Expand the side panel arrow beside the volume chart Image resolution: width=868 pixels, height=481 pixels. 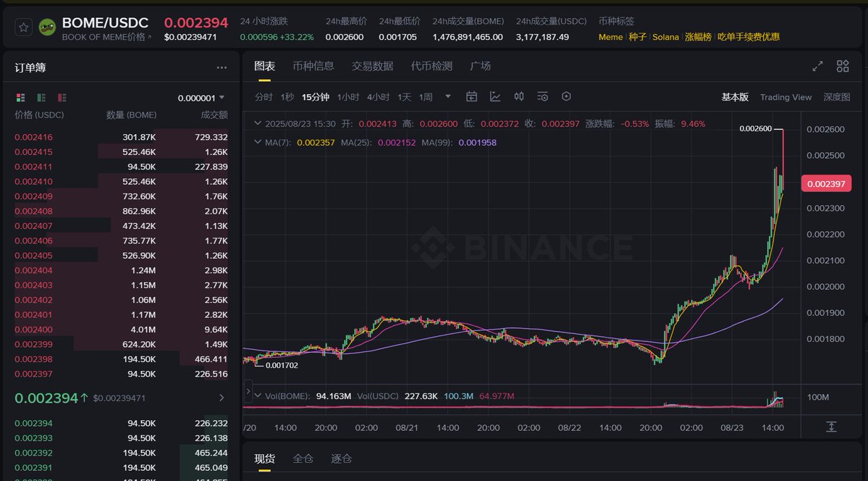click(x=248, y=391)
